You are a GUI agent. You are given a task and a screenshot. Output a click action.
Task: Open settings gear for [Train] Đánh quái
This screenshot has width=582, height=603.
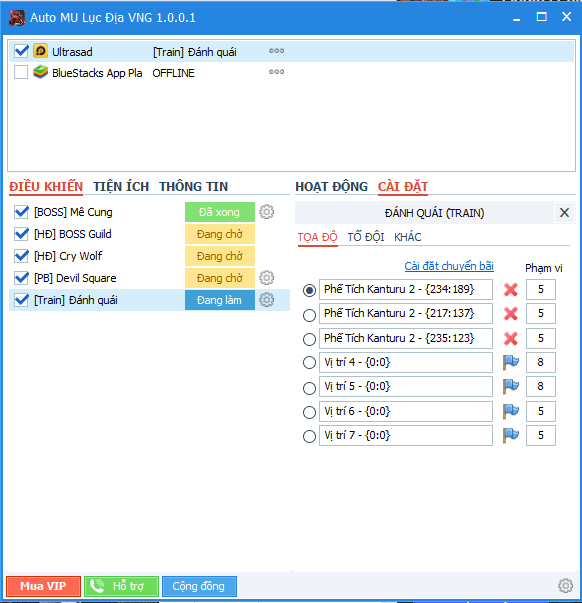(x=267, y=300)
